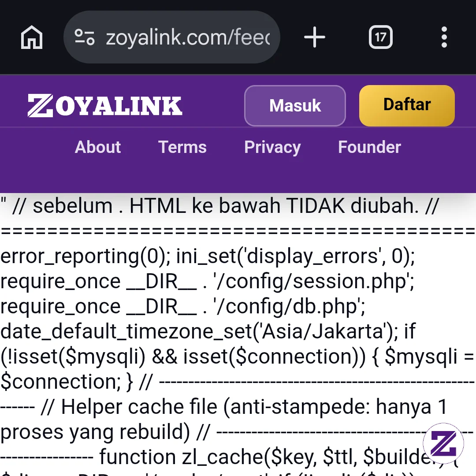Click the '/config/db.php' text
The width and height of the screenshot is (476, 476).
click(x=289, y=306)
